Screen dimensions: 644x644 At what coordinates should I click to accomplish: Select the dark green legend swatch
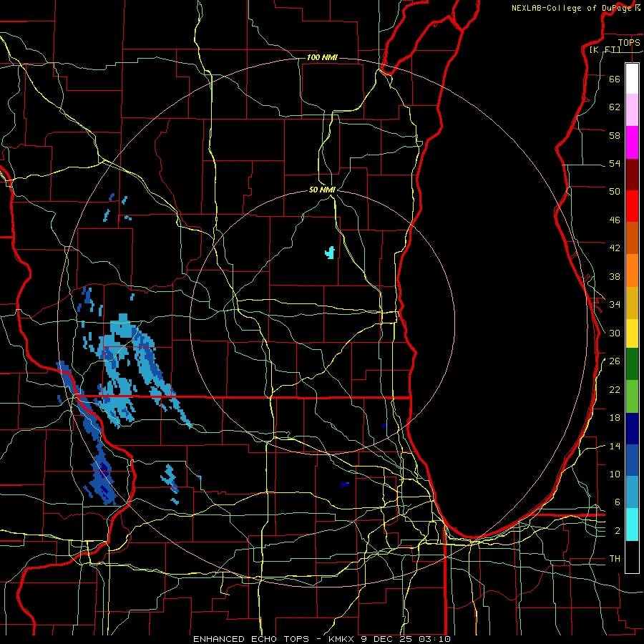(632, 364)
